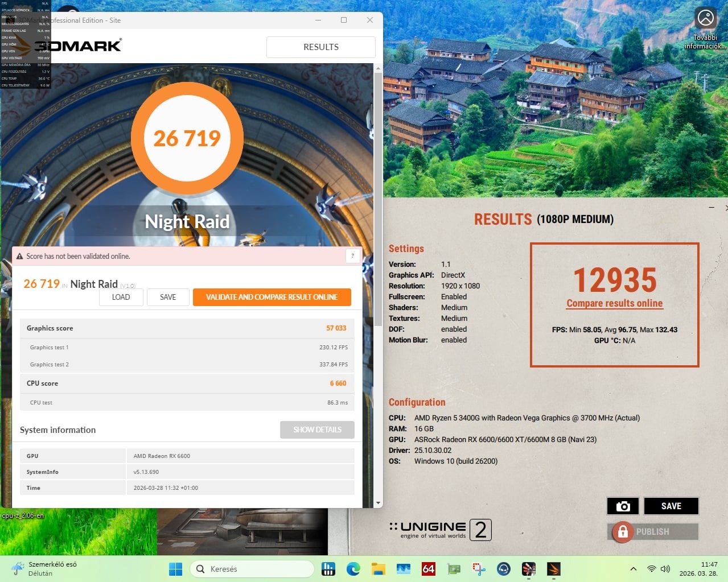Open the RESULTS tab in 3DMark
Image resolution: width=728 pixels, height=582 pixels.
point(320,47)
